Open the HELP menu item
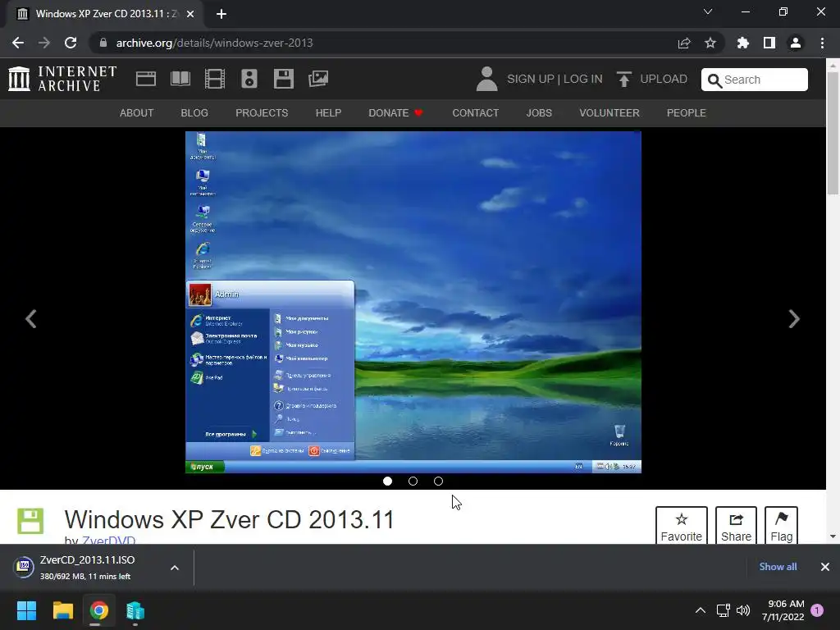Viewport: 840px width, 630px height. 328,113
